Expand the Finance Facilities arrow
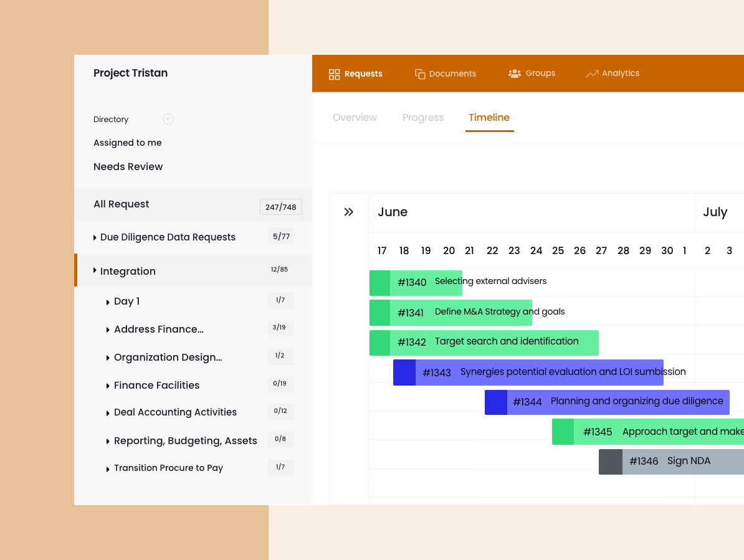 coord(108,386)
